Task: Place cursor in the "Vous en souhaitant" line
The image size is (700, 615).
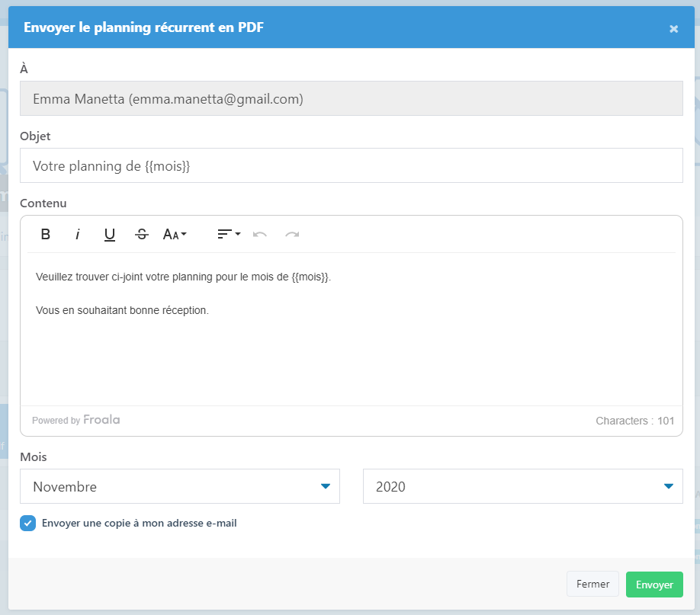Action: click(122, 311)
